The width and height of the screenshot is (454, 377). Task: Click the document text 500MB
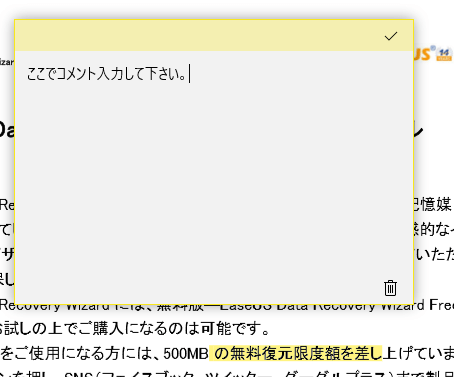coord(186,354)
